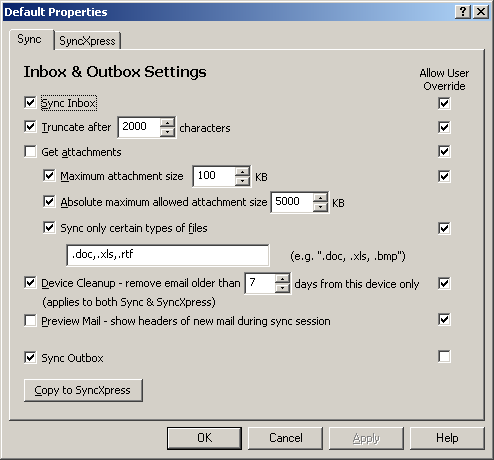The width and height of the screenshot is (494, 460).
Task: Click the Copy to SyncXpress button
Action: pos(83,390)
